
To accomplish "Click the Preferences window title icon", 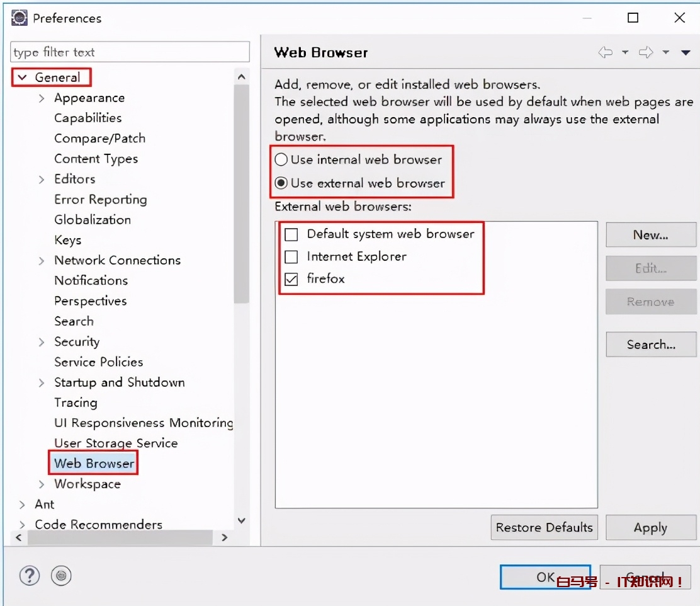I will [19, 18].
